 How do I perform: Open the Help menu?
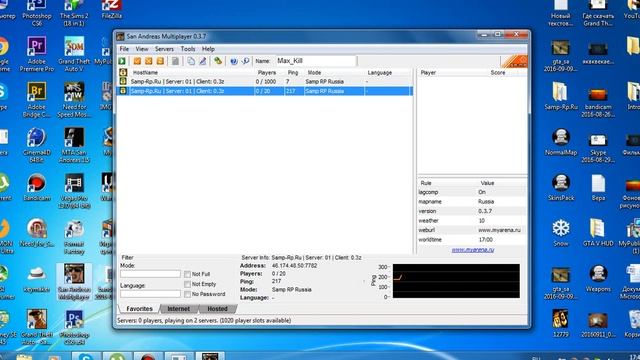(208, 49)
